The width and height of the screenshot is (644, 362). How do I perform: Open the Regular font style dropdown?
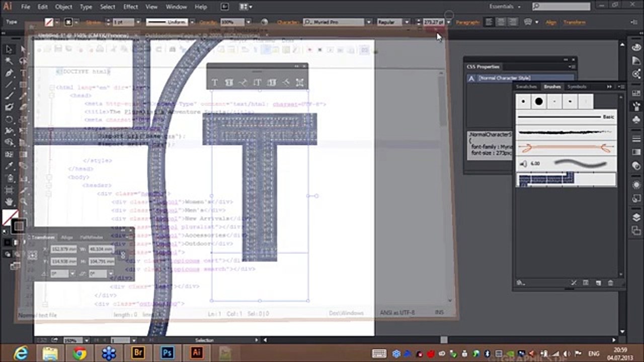pyautogui.click(x=406, y=22)
